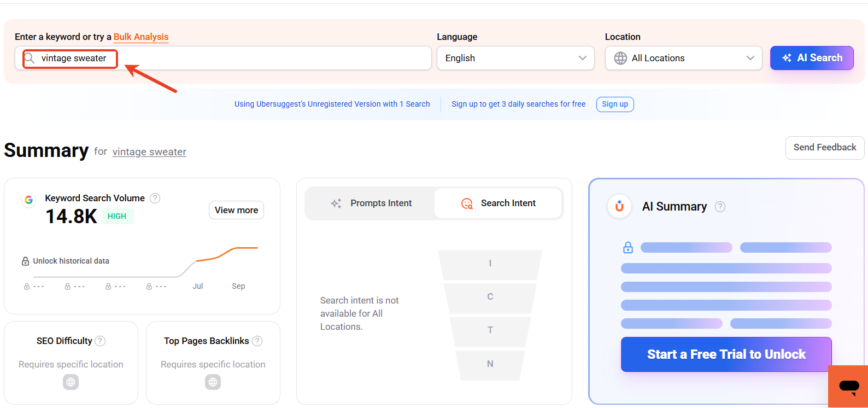Click the keyword input containing vintage sweater
This screenshot has height=408, width=868.
point(230,58)
